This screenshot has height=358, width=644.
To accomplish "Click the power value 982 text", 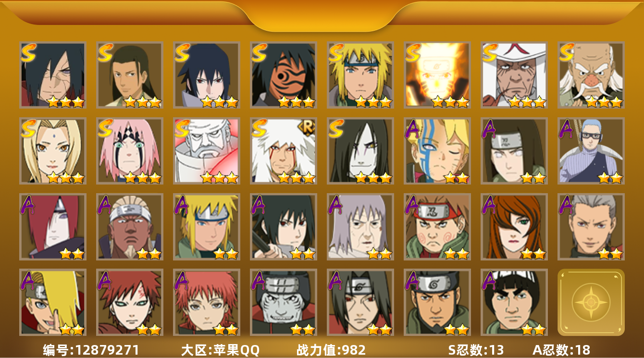I will click(x=331, y=350).
